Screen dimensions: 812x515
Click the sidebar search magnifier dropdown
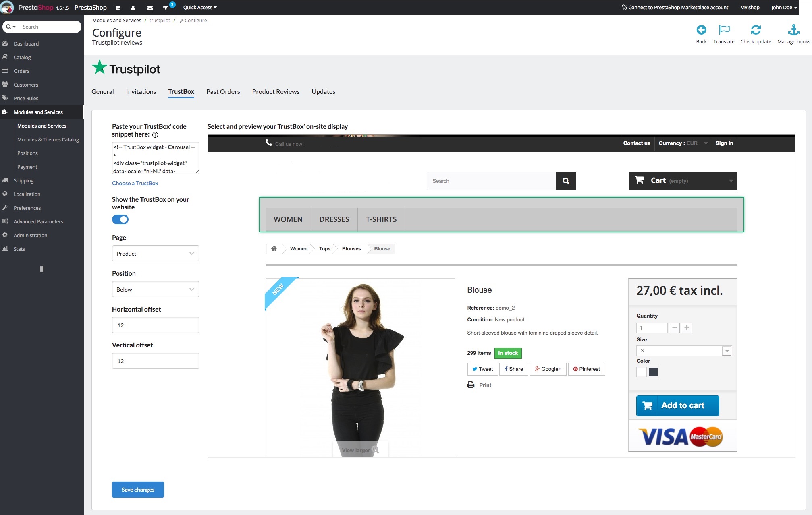pos(11,27)
